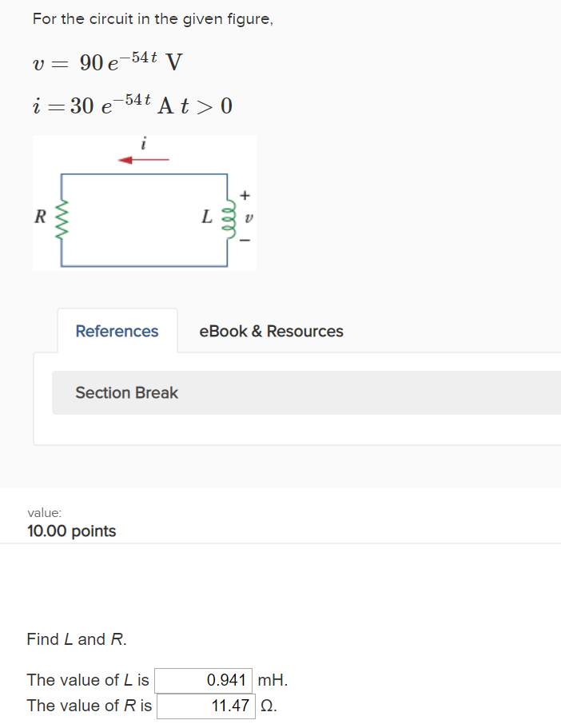Select the Section Break bar
561x728 pixels.
click(x=307, y=393)
